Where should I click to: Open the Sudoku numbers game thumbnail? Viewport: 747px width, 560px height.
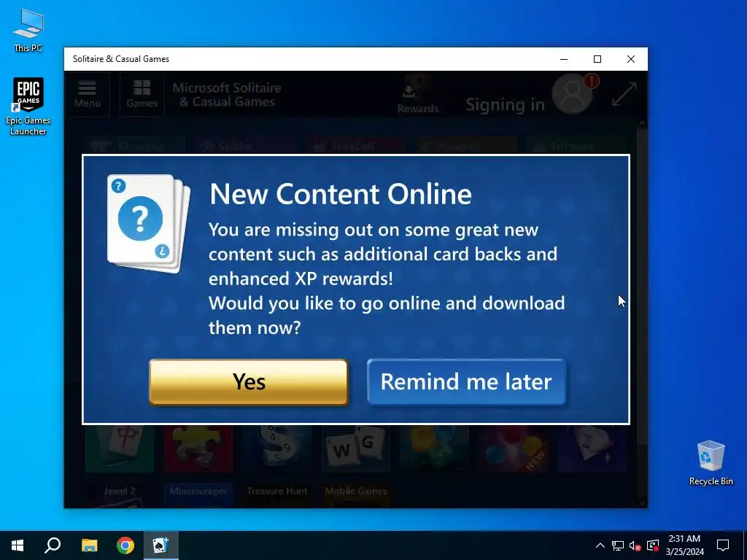pos(276,448)
